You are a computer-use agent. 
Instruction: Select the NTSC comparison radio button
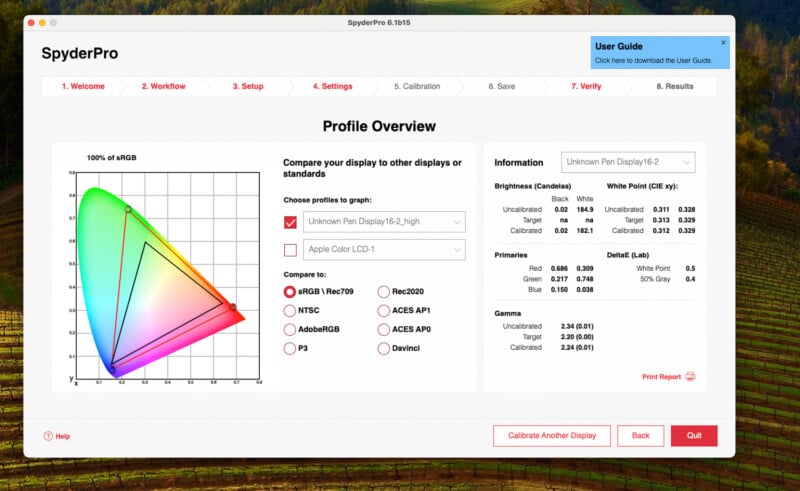tap(289, 310)
